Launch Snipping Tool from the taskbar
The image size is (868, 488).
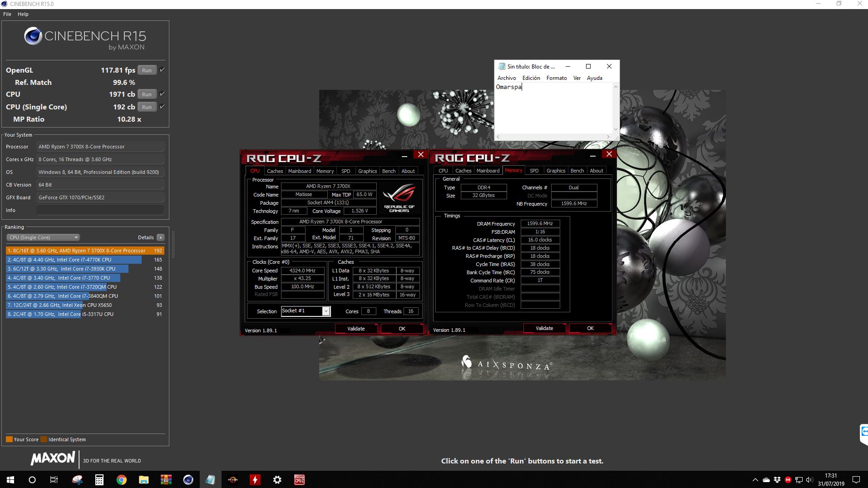tap(77, 479)
